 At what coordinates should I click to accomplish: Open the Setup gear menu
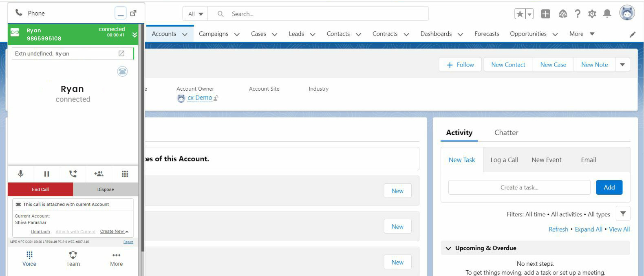pyautogui.click(x=592, y=14)
